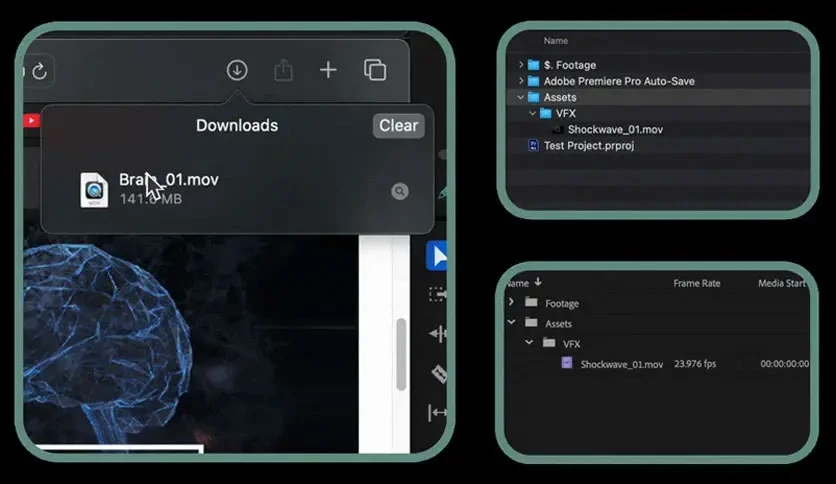Open a new tab with plus icon

pyautogui.click(x=328, y=70)
